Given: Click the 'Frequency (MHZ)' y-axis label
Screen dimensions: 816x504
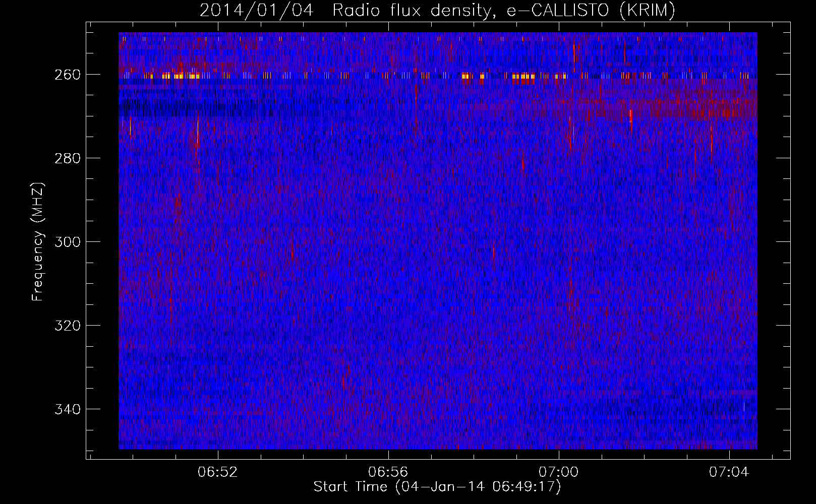Looking at the screenshot, I should click(x=38, y=242).
